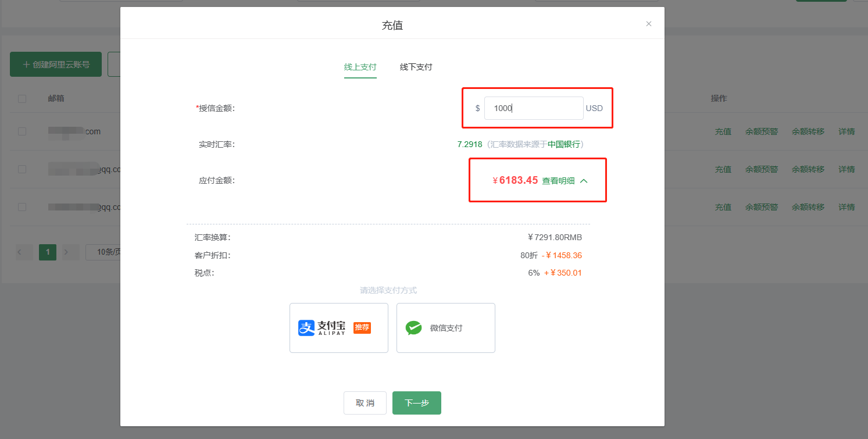Check the first account row checkbox

click(22, 131)
